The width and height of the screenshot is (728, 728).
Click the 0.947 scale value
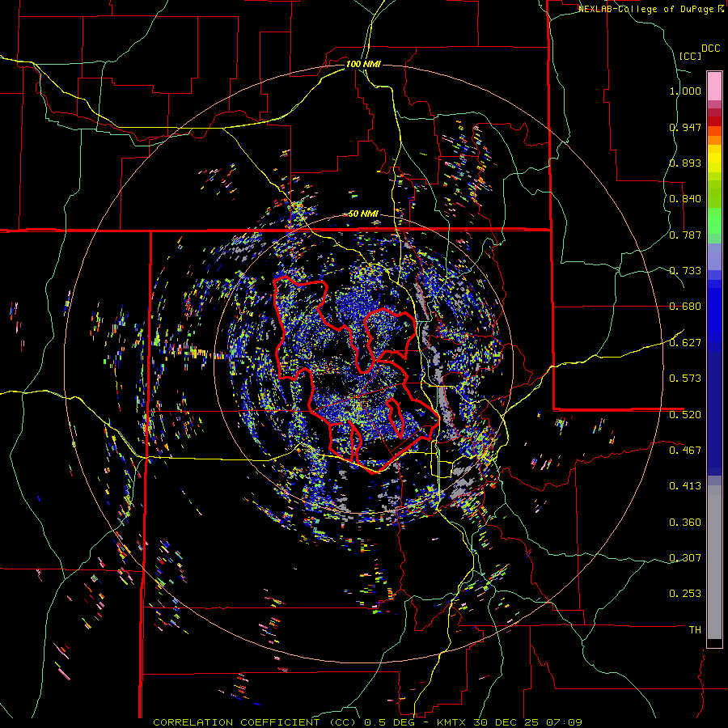point(685,127)
